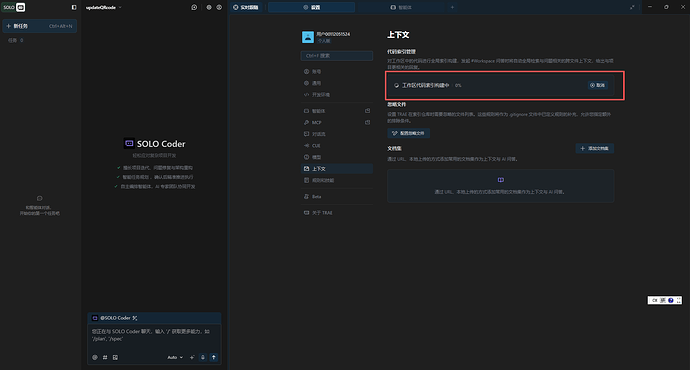Switch to the 实时跟随 tab
This screenshot has width=690, height=370.
point(246,7)
